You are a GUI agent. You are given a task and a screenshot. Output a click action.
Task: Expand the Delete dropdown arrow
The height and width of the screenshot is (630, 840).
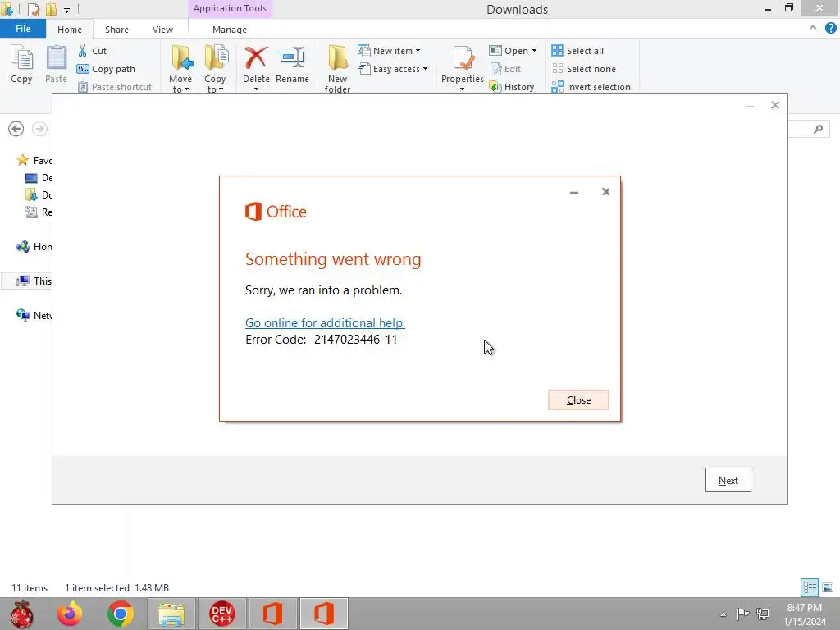tap(256, 89)
